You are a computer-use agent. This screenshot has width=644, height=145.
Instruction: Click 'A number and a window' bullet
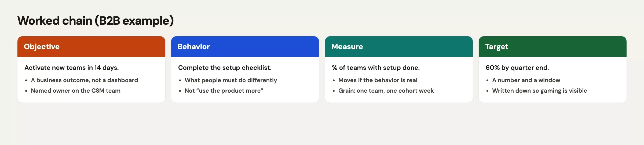pos(526,80)
